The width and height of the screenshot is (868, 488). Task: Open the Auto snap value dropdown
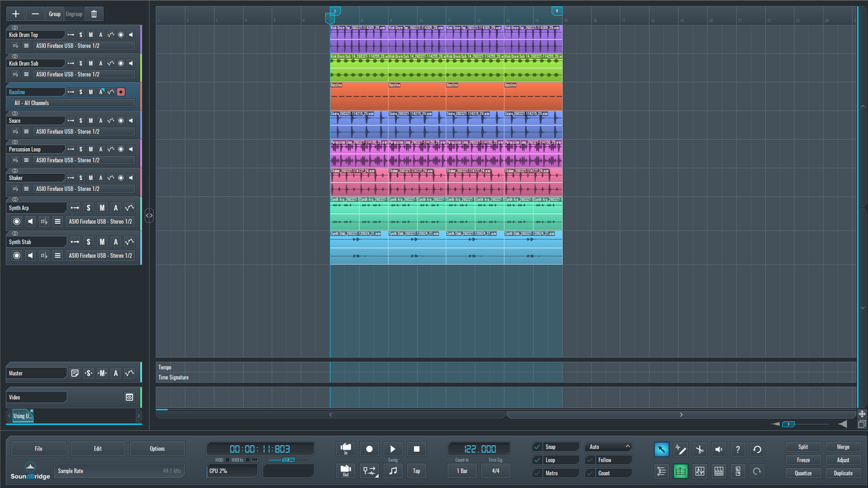pos(609,447)
